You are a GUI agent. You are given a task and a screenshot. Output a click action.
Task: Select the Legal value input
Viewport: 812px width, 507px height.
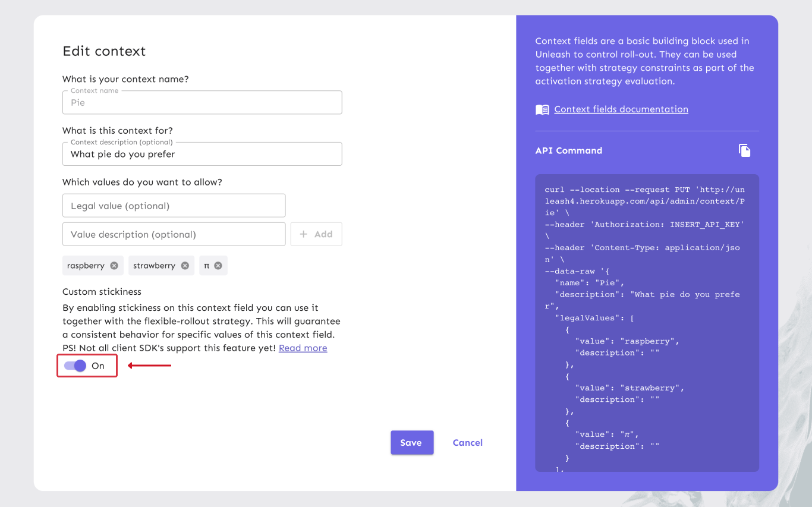click(x=174, y=205)
